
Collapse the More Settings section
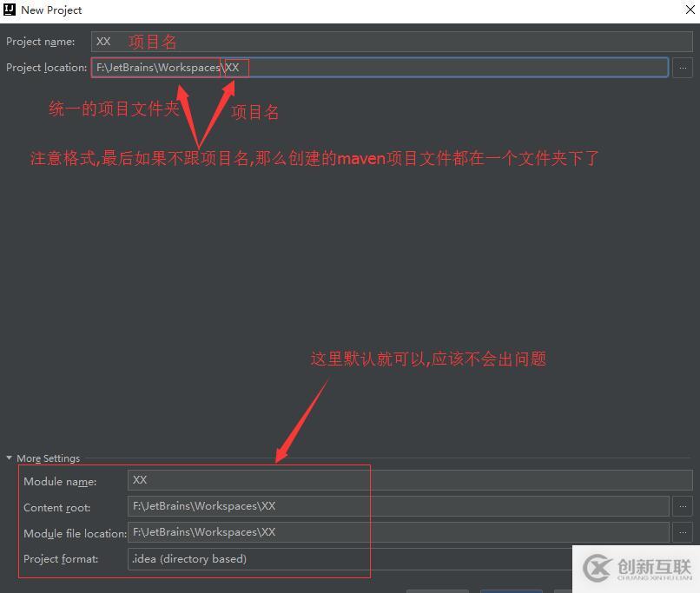point(9,458)
